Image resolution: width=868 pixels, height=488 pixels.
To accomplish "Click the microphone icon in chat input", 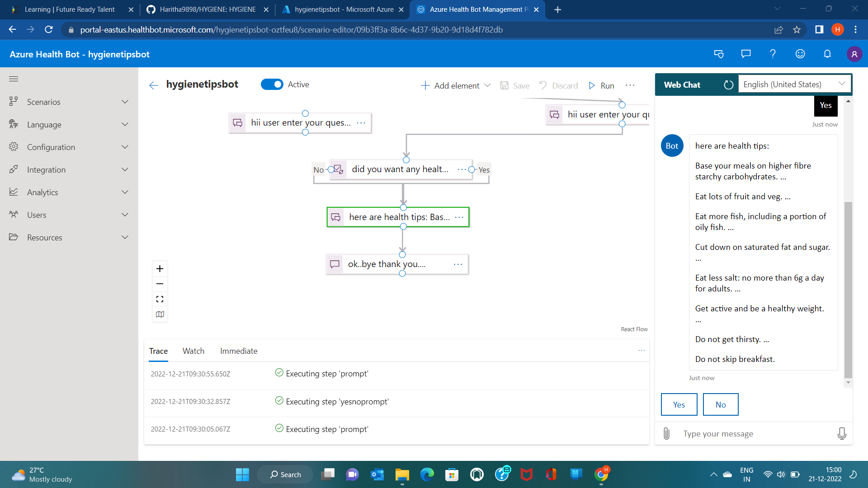I will click(841, 434).
